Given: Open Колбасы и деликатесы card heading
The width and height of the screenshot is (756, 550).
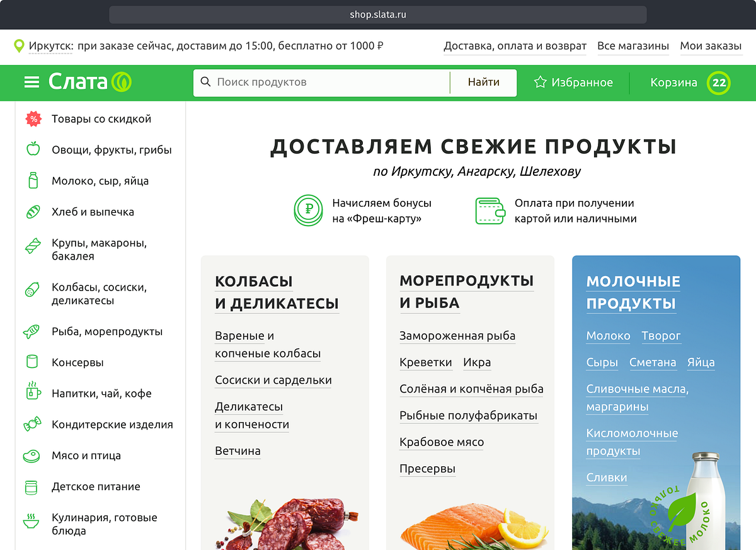Looking at the screenshot, I should pos(277,292).
